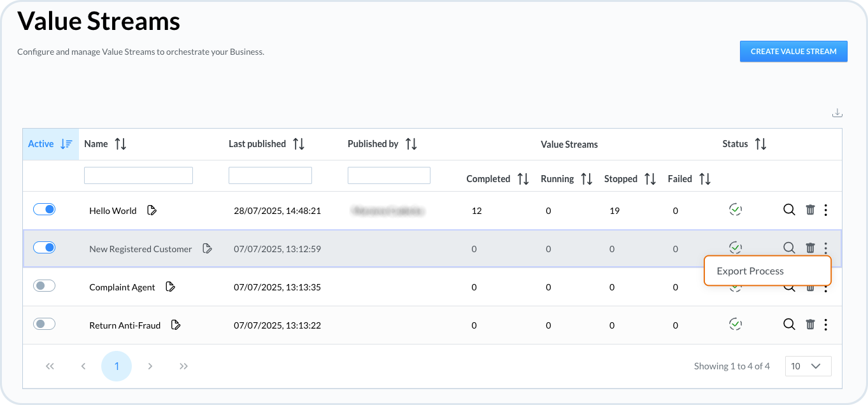Delete the Hello World value stream
Viewport: 868px width, 405px height.
tap(810, 210)
